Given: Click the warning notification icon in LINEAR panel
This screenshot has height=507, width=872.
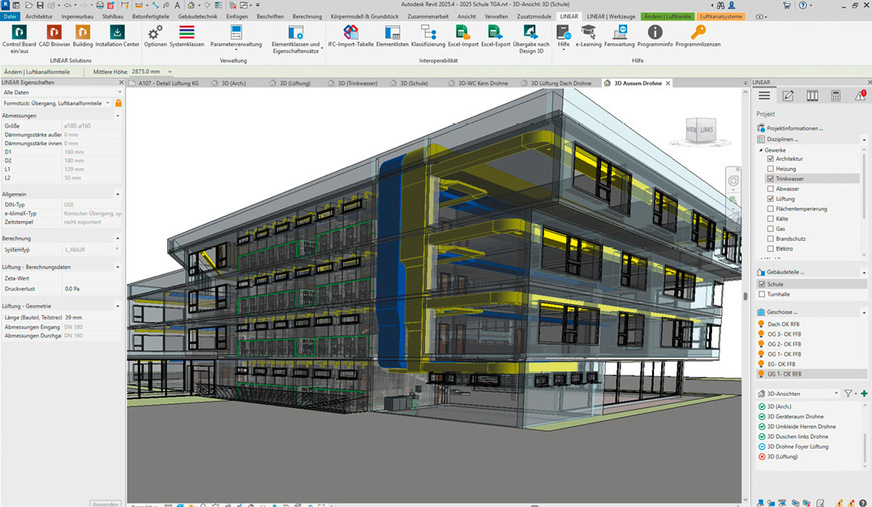Looking at the screenshot, I should click(860, 95).
